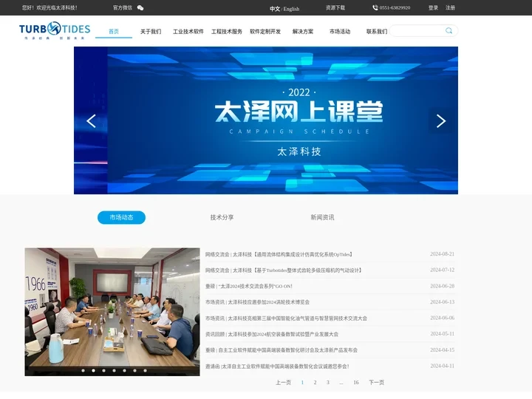Select the 新闻资讯 tab

(322, 217)
